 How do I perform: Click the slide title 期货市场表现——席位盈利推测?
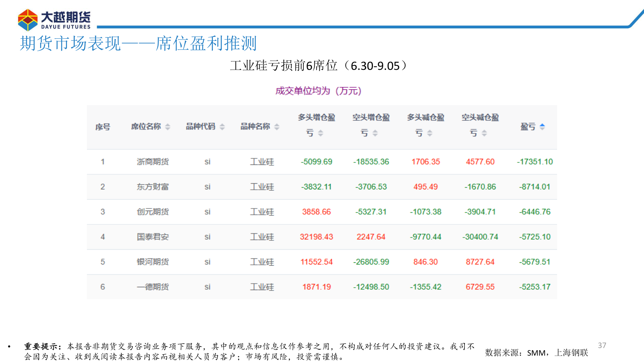click(x=139, y=44)
